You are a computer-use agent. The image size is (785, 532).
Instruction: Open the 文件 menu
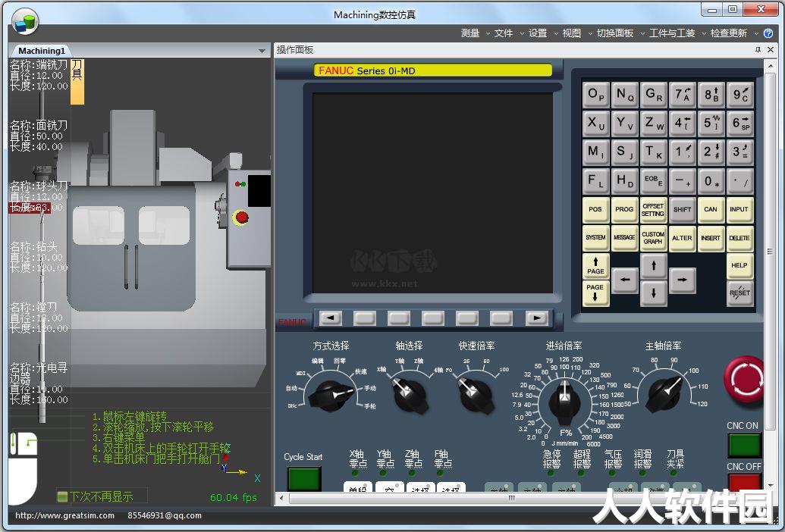pos(503,33)
